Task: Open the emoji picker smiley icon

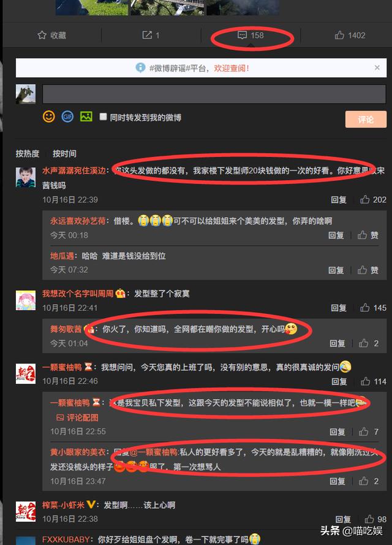Action: pos(49,116)
